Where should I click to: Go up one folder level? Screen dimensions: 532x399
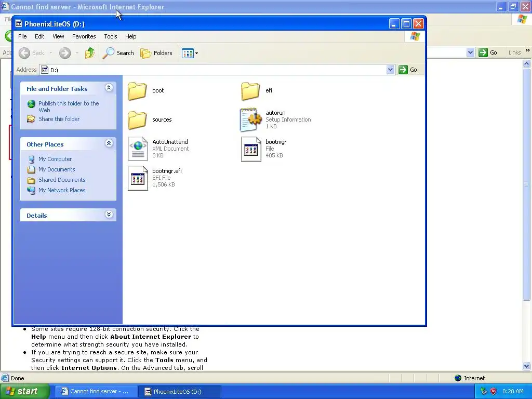click(90, 53)
